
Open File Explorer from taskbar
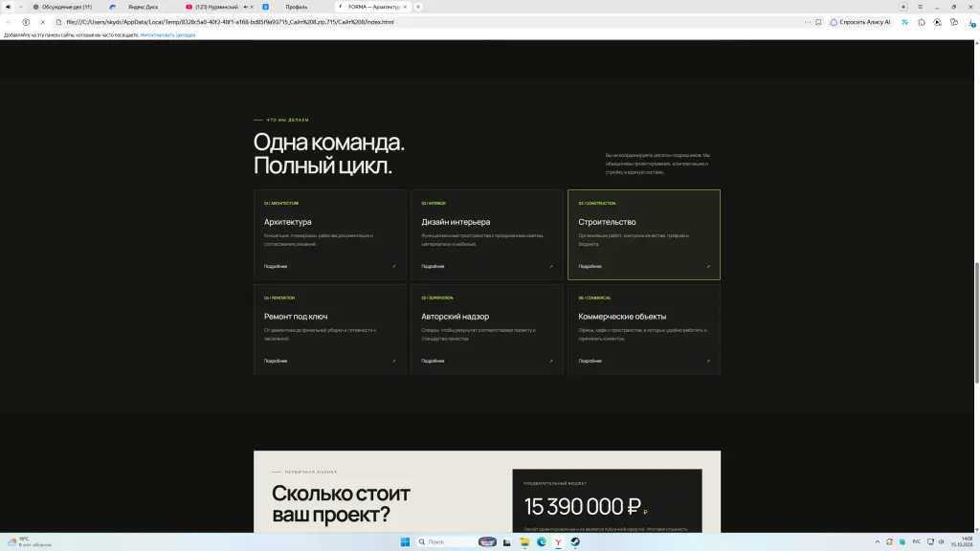point(523,541)
